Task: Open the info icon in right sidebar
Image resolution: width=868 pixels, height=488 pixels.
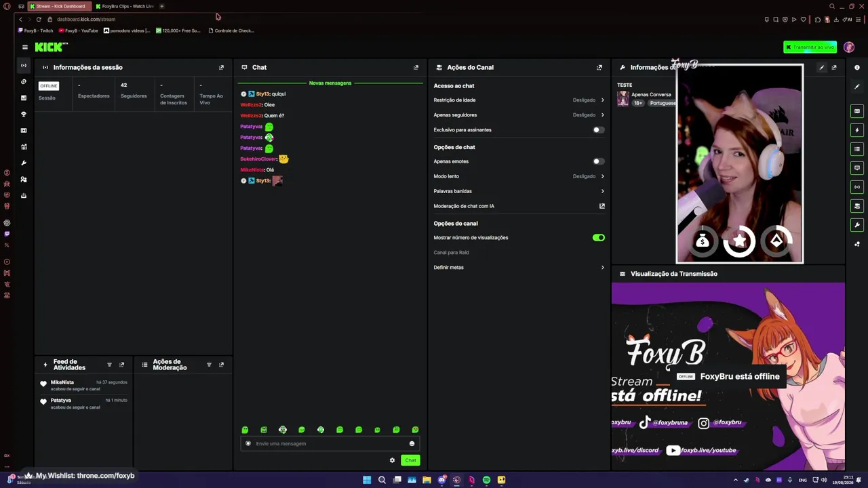Action: coord(857,67)
